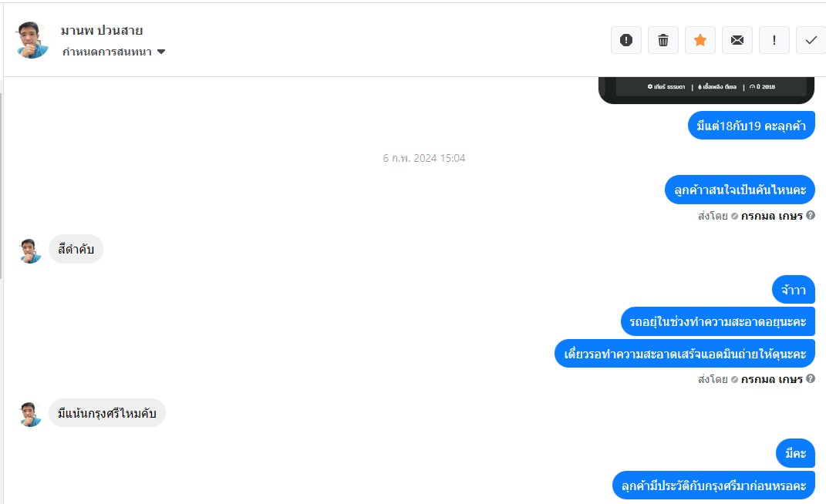Mark as unread with envelope icon
Image resolution: width=826 pixels, height=504 pixels.
click(x=737, y=40)
